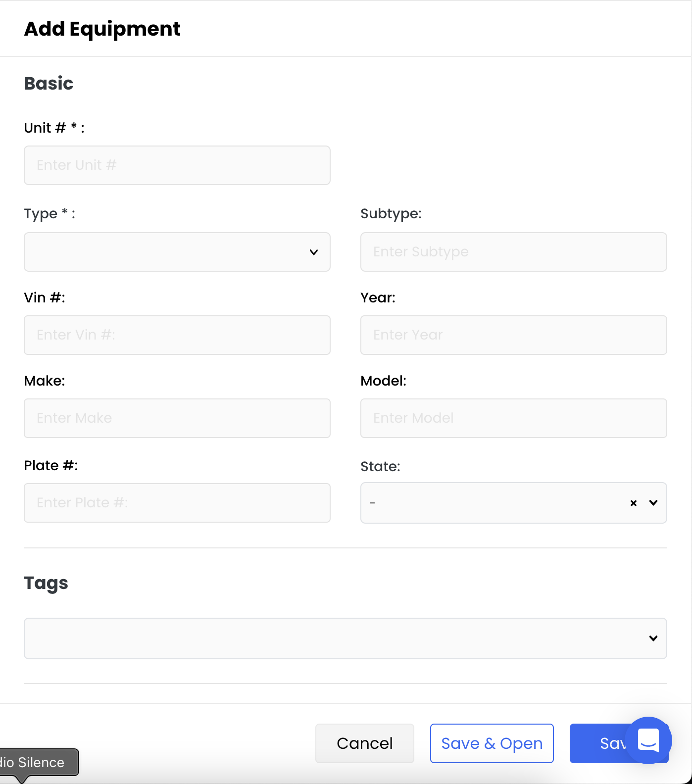692x784 pixels.
Task: Clear the State selection with the x icon
Action: click(634, 503)
